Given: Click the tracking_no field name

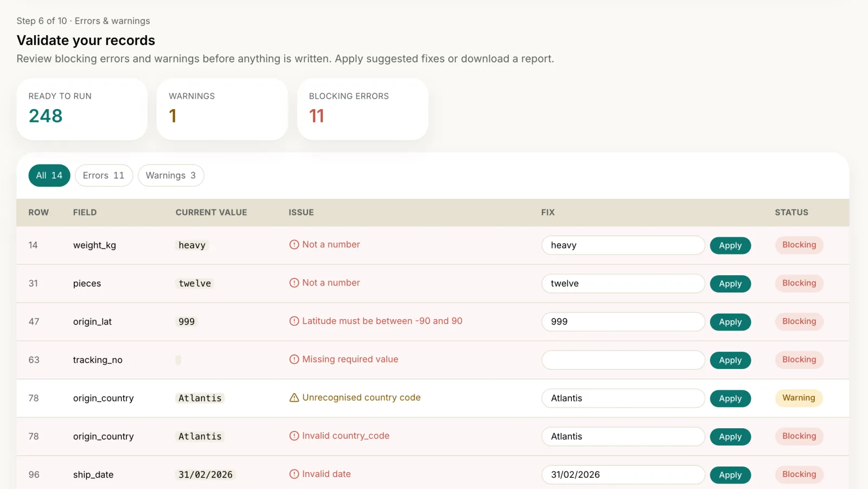Looking at the screenshot, I should (98, 360).
